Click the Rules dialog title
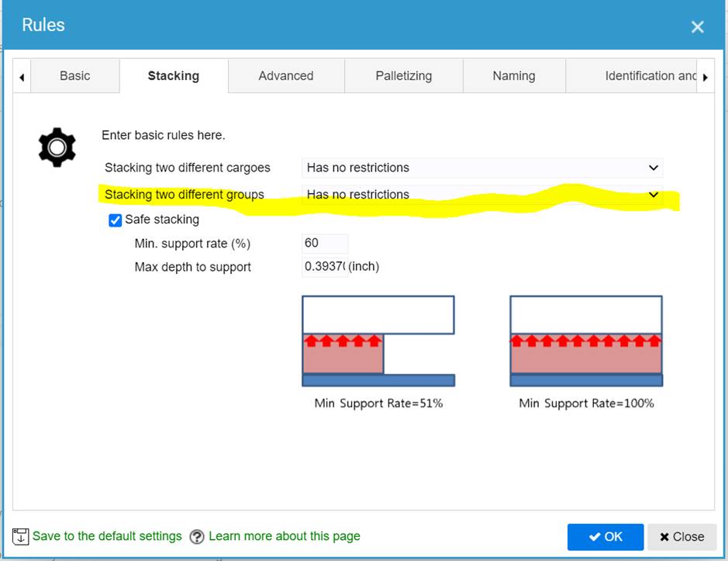 coord(43,25)
